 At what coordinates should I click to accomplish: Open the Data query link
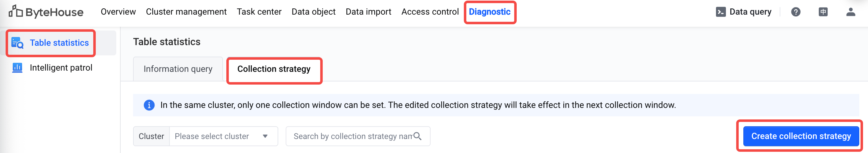(750, 12)
